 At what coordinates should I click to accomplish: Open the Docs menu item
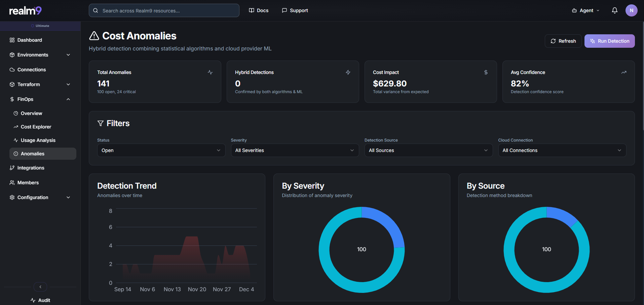click(x=259, y=10)
